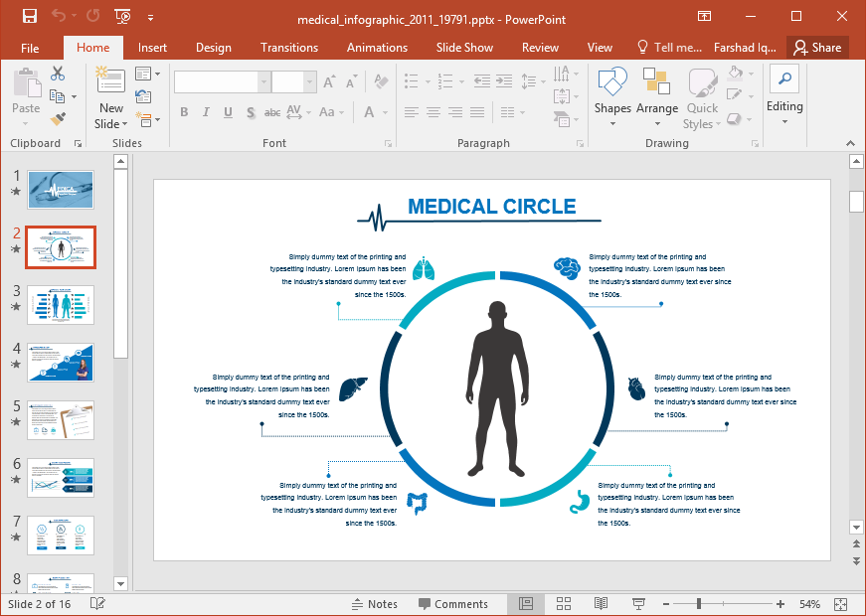Toggle the Notes pane
866x616 pixels.
click(374, 604)
